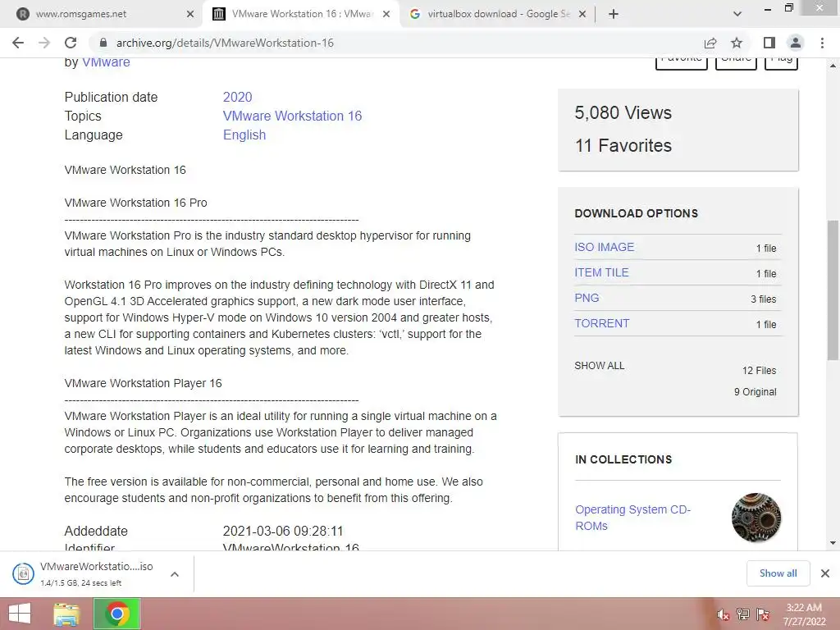Viewport: 840px width, 630px height.
Task: Click the scrollbar down arrow
Action: (833, 543)
